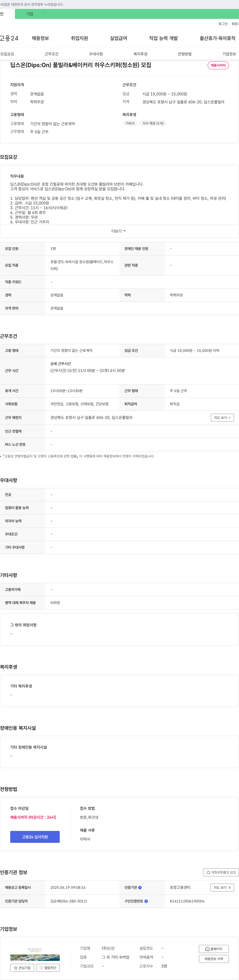Image resolution: width=239 pixels, height=980 pixels.
Task: Report false ad via 거짓구인광고 신고
Action: pyautogui.click(x=221, y=872)
